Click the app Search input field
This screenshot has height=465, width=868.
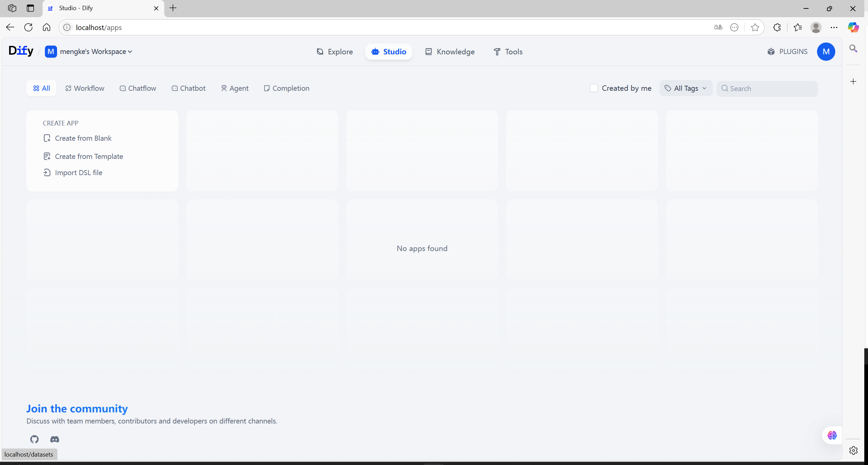click(771, 89)
